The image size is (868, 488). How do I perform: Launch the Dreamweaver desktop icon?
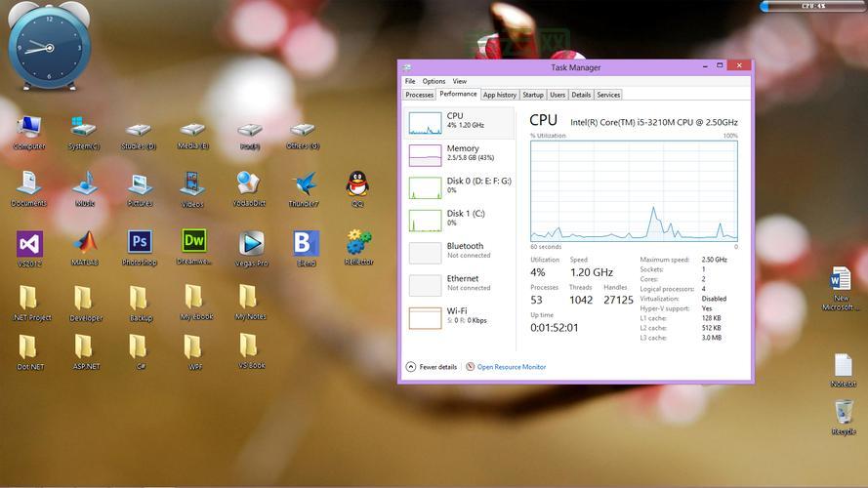click(x=193, y=247)
